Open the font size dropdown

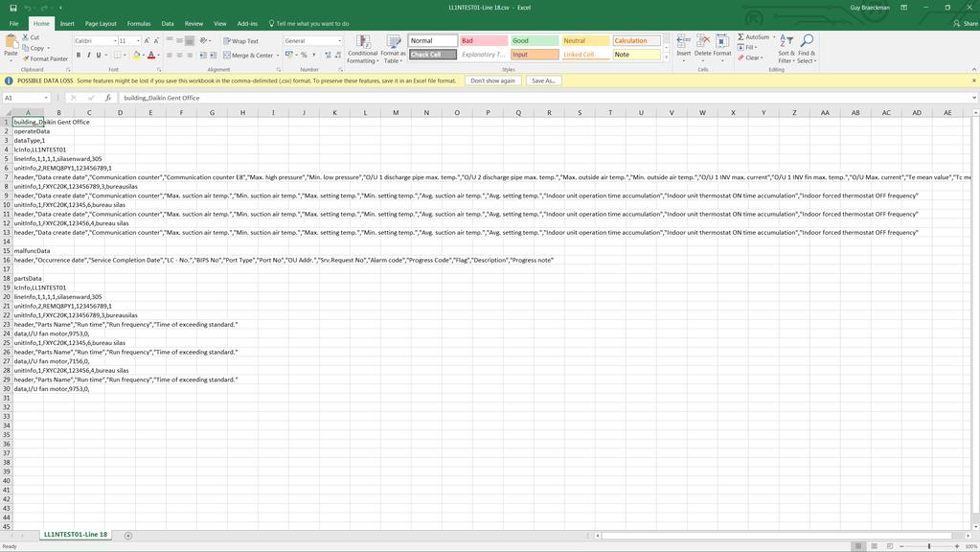click(138, 40)
